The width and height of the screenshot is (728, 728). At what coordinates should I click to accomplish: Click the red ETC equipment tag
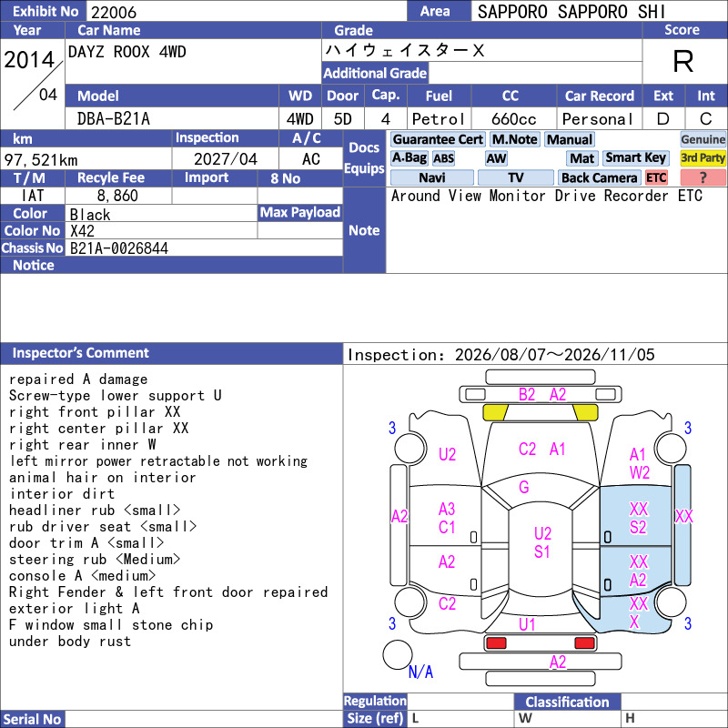click(656, 177)
